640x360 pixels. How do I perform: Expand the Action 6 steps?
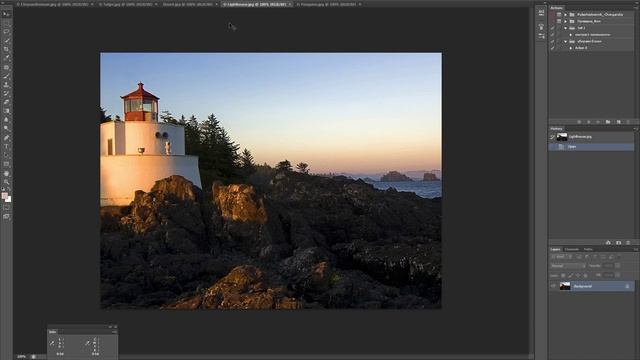tap(571, 48)
